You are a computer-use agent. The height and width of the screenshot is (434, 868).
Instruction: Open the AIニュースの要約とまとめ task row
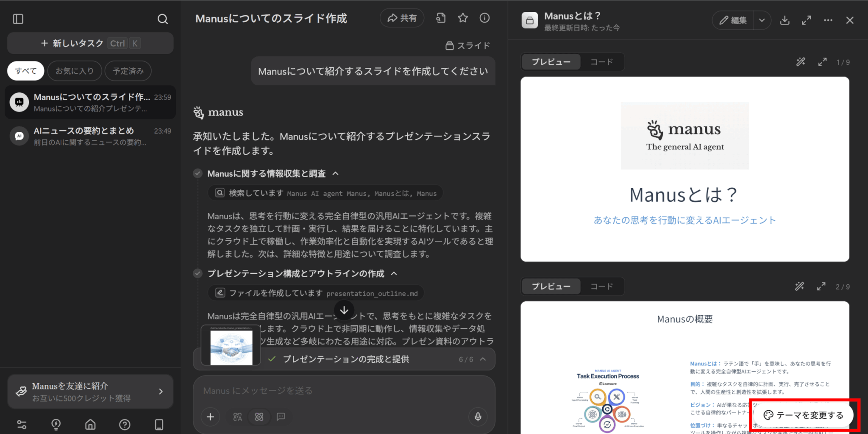(90, 136)
